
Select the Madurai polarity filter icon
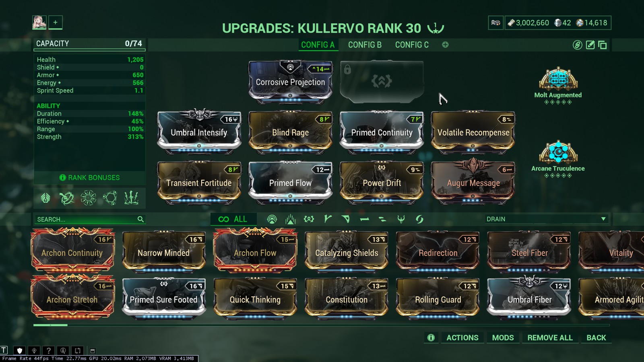click(328, 219)
